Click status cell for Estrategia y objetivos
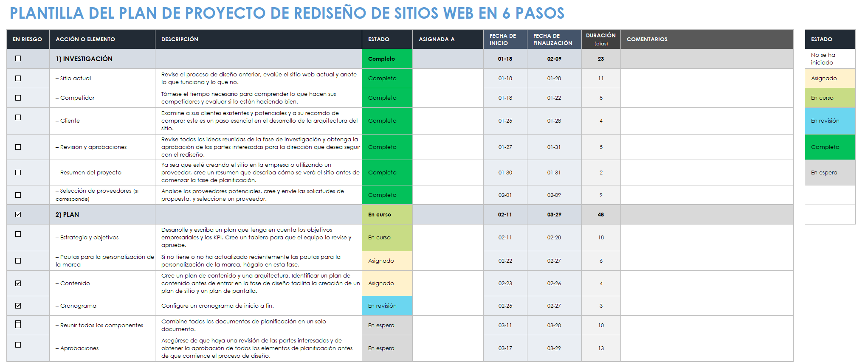 point(387,238)
